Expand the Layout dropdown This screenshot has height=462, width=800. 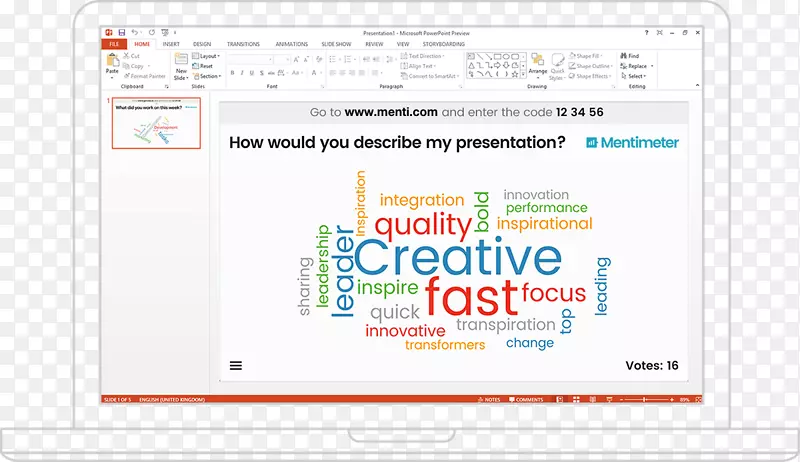(206, 56)
